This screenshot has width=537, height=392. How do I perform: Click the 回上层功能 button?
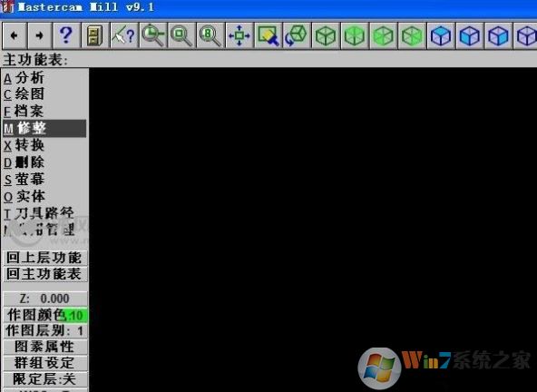click(44, 258)
